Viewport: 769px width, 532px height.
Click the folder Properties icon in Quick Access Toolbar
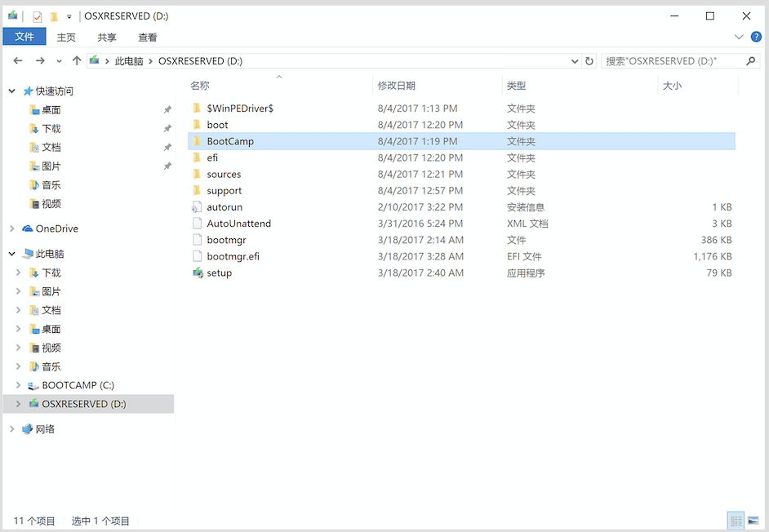coord(37,16)
